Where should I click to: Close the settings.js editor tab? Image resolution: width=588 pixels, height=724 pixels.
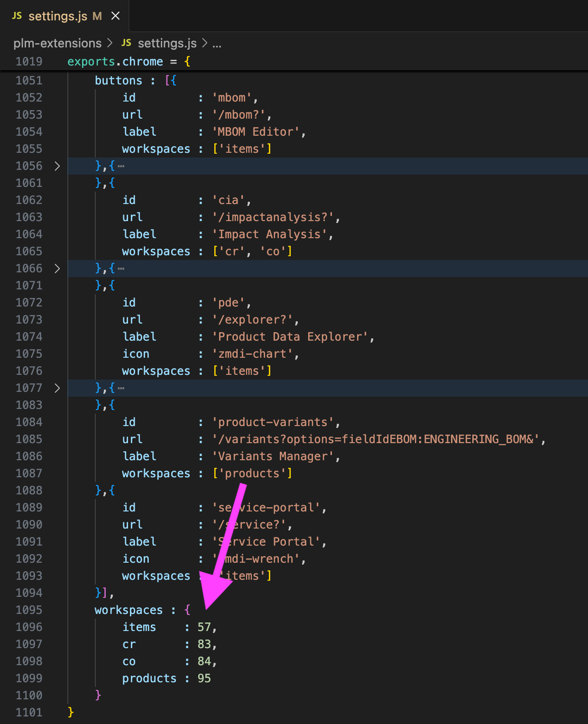tap(115, 16)
